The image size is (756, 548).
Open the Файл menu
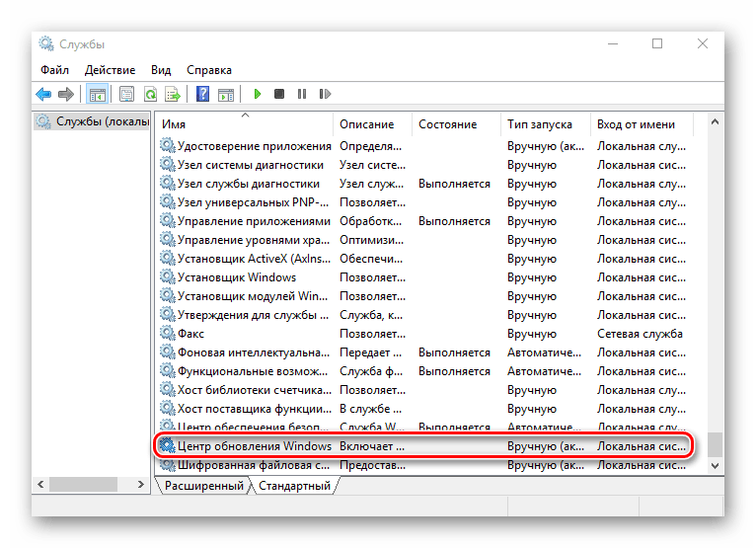coord(54,70)
